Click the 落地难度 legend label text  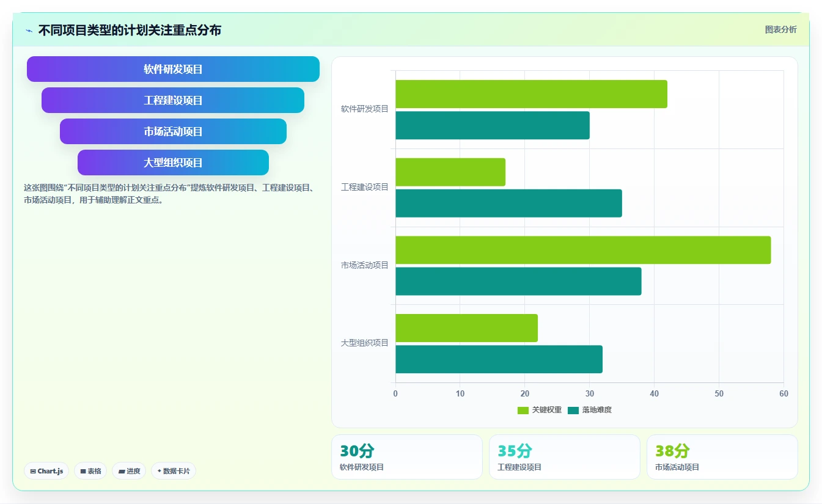click(x=597, y=410)
